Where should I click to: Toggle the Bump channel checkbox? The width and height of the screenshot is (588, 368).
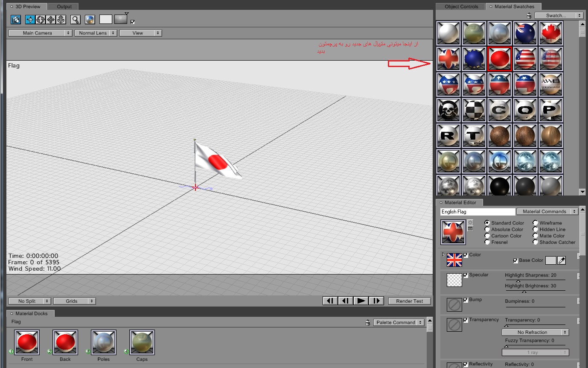click(x=466, y=300)
